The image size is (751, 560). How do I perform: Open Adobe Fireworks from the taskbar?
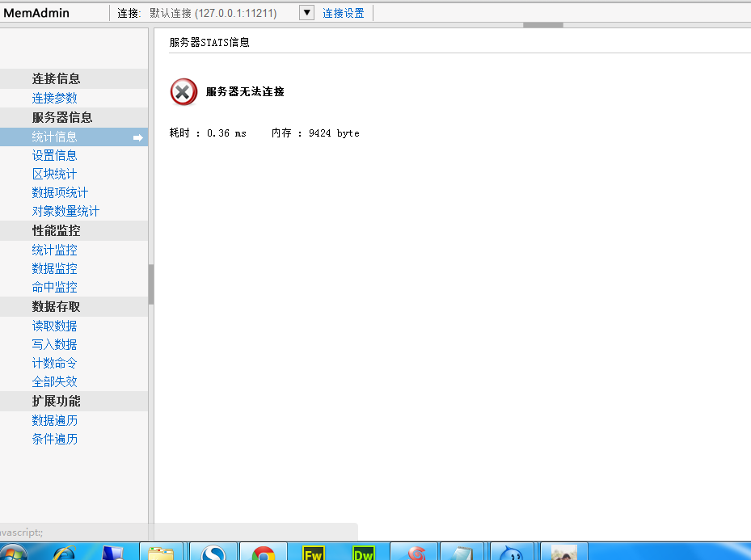313,553
